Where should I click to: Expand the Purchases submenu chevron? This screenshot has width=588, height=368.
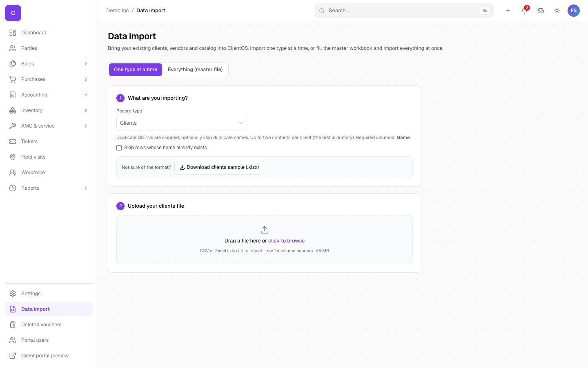click(86, 79)
